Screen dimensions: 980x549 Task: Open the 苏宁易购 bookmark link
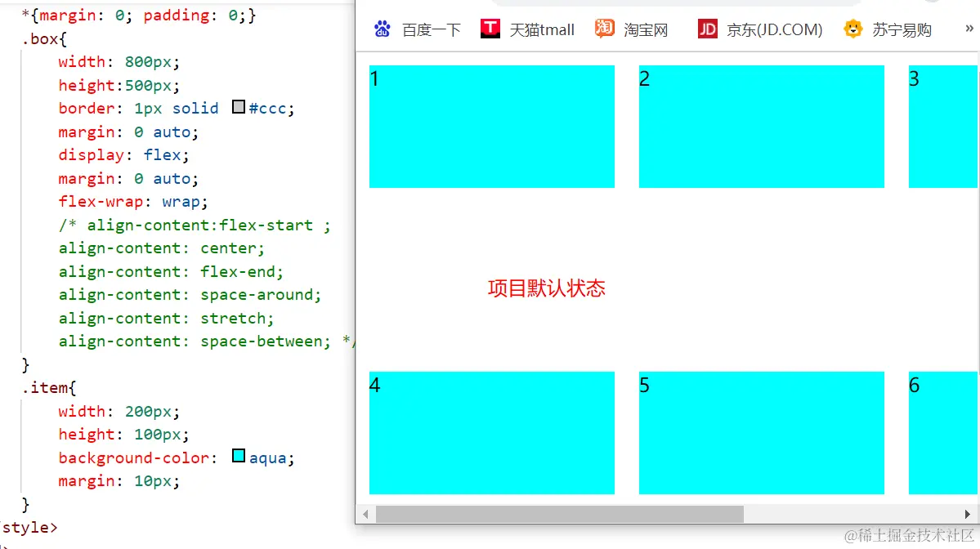pyautogui.click(x=902, y=29)
